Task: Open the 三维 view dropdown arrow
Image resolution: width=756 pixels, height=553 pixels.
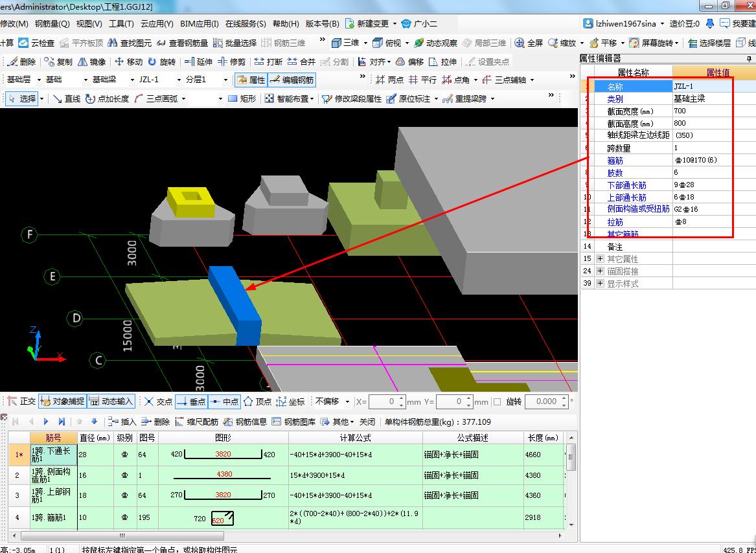Action: click(365, 43)
